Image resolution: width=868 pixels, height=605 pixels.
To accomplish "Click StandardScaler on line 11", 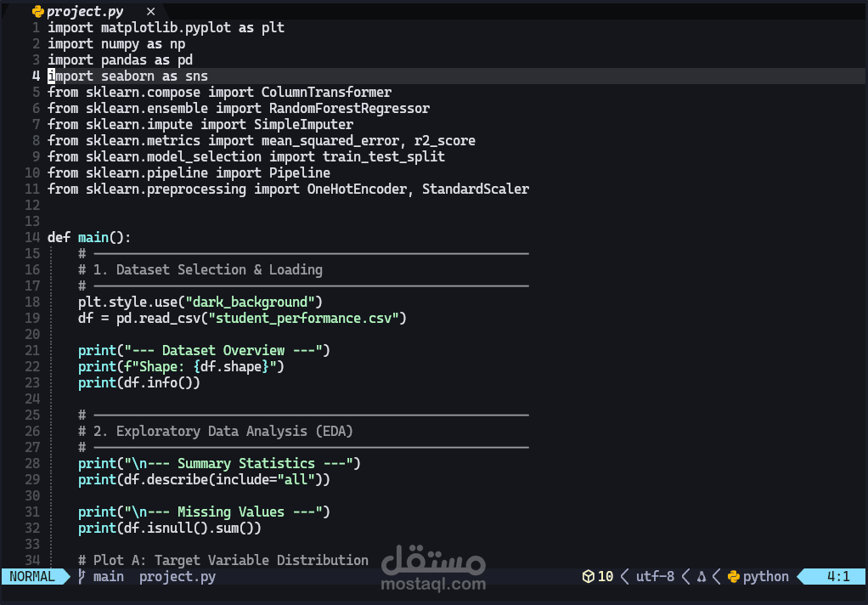I will (x=476, y=189).
